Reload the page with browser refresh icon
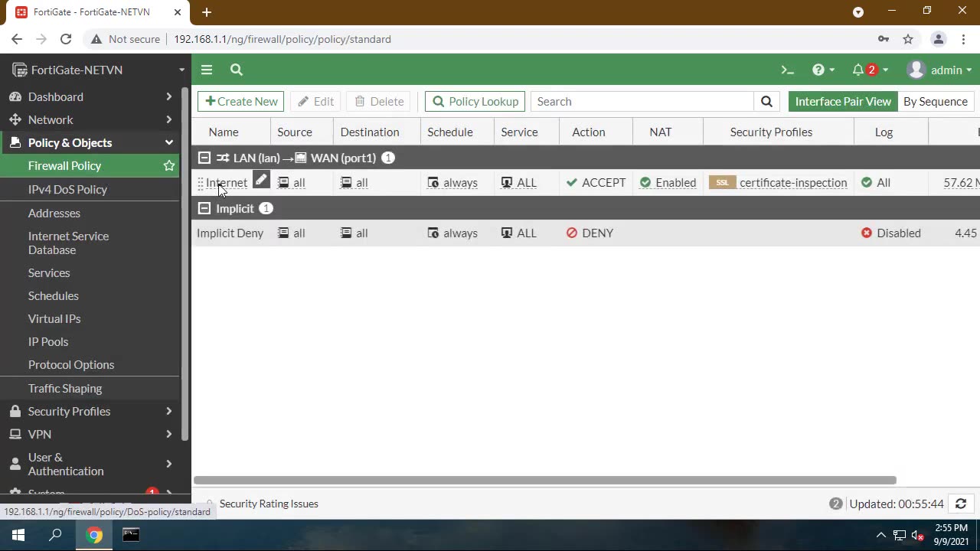 [x=66, y=39]
